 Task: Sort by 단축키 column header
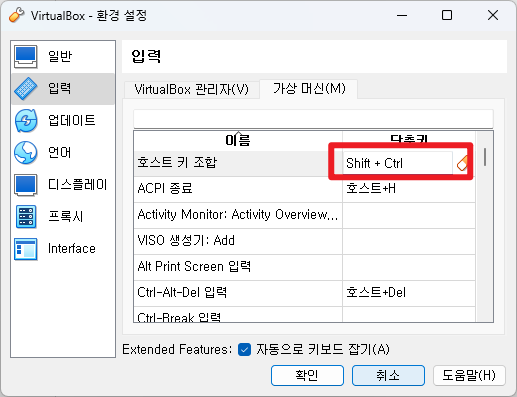(409, 140)
